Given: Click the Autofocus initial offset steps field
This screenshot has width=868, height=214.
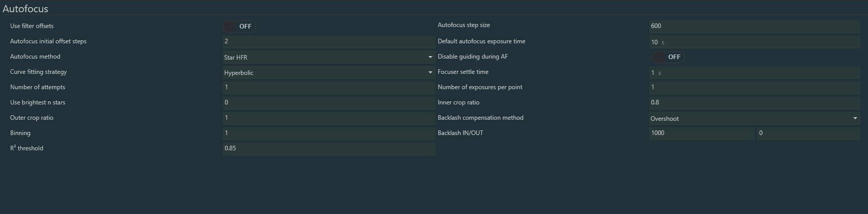Looking at the screenshot, I should click(x=328, y=41).
